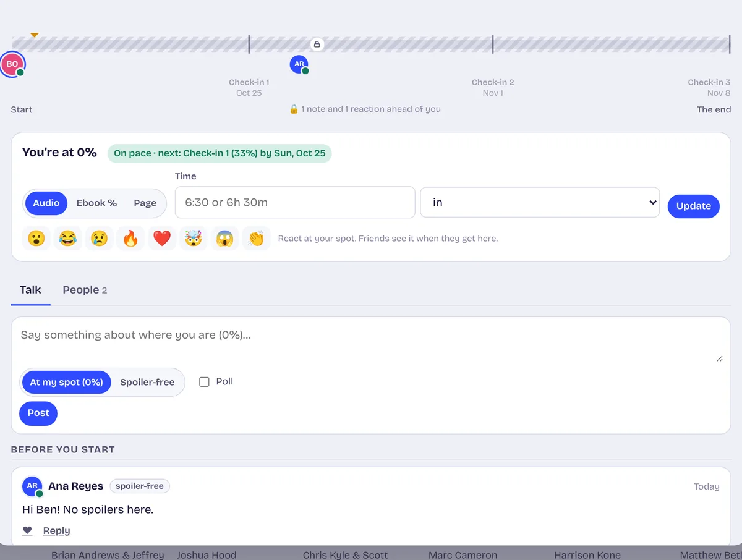742x560 pixels.
Task: Click the Time input field
Action: pyautogui.click(x=295, y=202)
